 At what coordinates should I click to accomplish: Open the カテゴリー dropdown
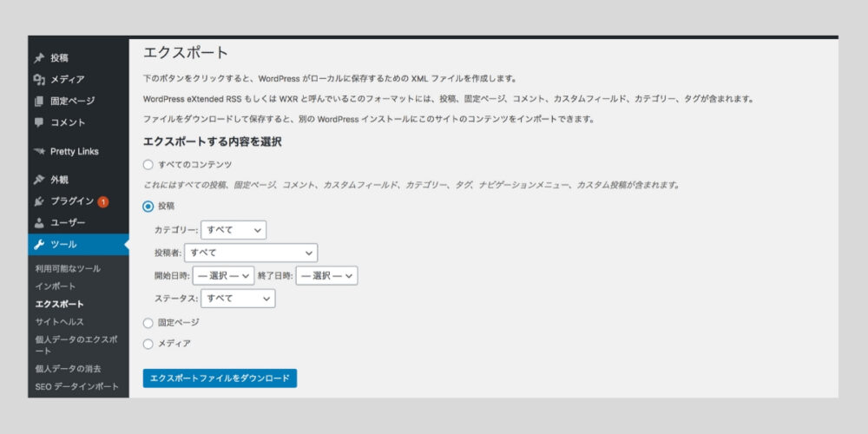tap(233, 230)
